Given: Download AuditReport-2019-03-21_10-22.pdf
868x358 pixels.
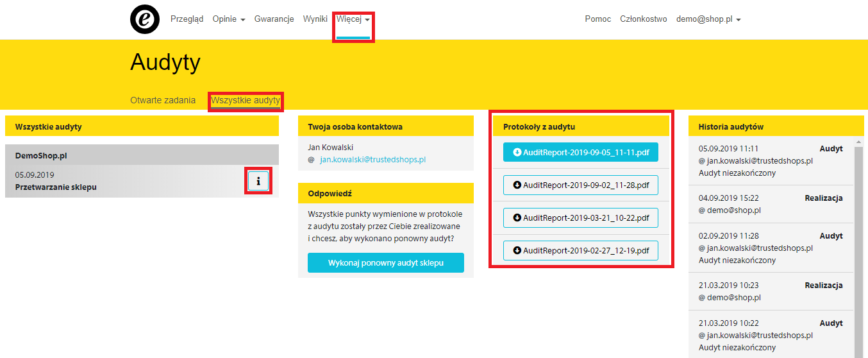Looking at the screenshot, I should (581, 217).
